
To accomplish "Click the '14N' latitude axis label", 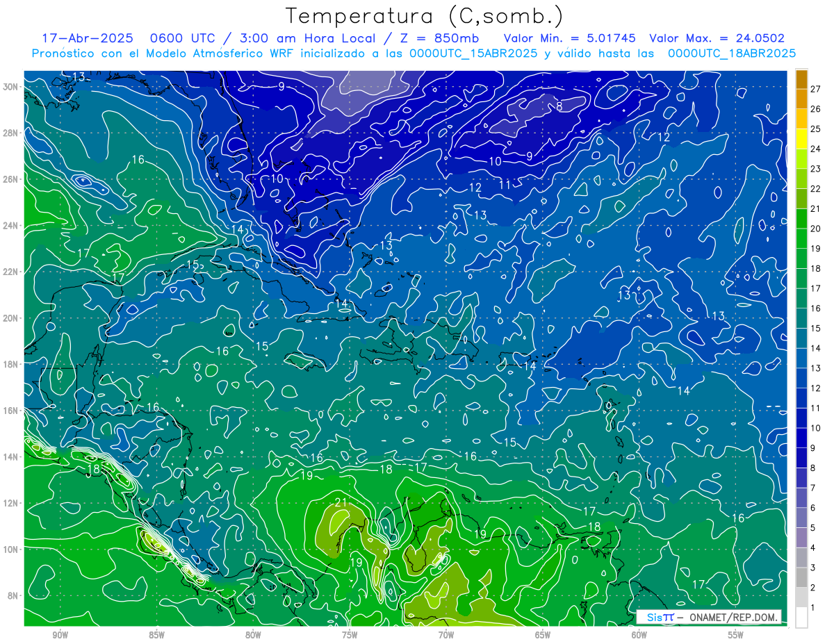I will (11, 457).
